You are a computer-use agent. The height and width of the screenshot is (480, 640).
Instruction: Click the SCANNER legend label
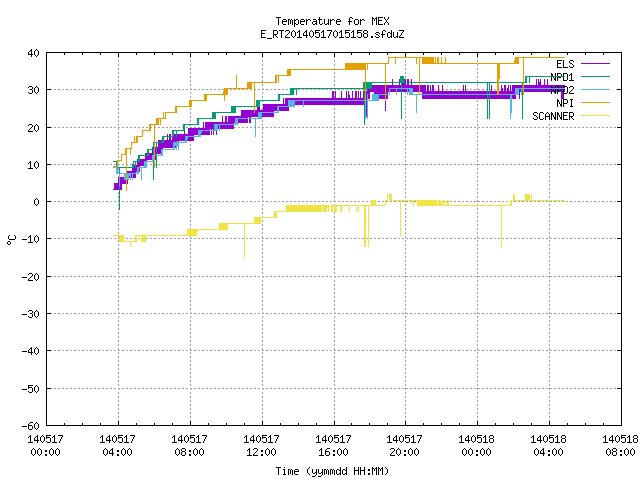(x=553, y=116)
